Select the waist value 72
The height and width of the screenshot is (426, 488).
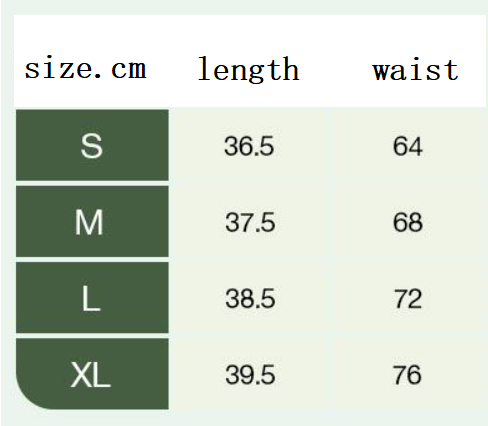tap(408, 299)
